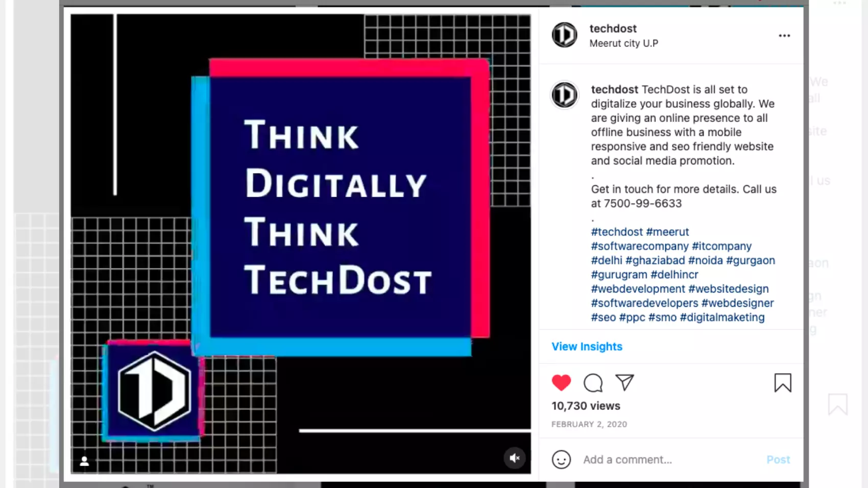Open the comment bubble icon
Screen dimensions: 868x488
593,383
